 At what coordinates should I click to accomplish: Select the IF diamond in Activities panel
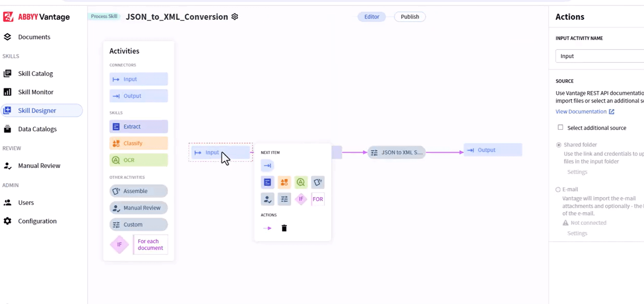pos(119,244)
